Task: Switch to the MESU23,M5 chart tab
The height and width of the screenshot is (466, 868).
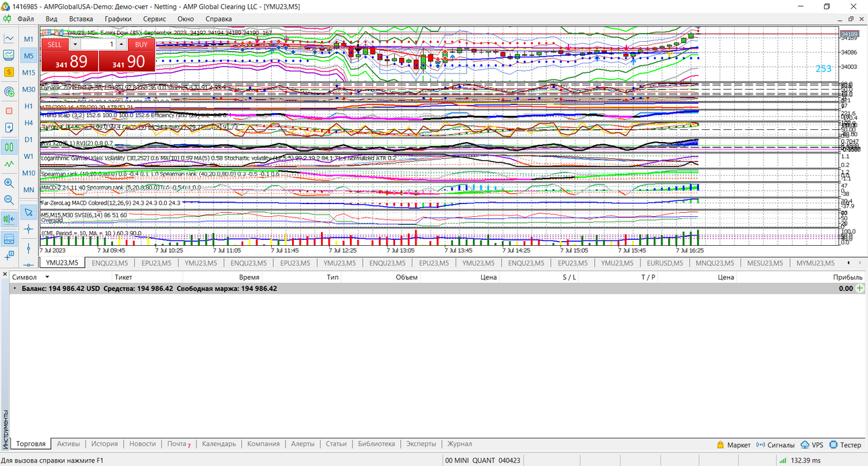Action: click(x=766, y=263)
